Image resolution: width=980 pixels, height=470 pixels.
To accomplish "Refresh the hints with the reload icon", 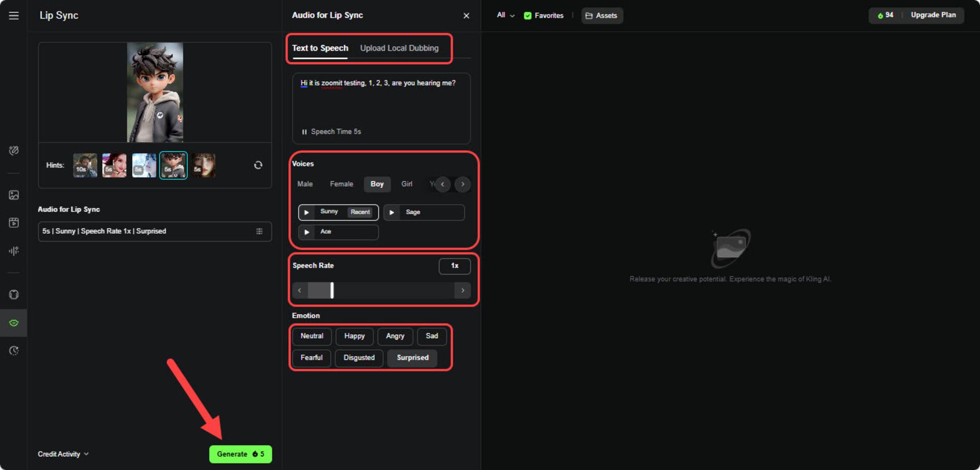I will tap(258, 165).
